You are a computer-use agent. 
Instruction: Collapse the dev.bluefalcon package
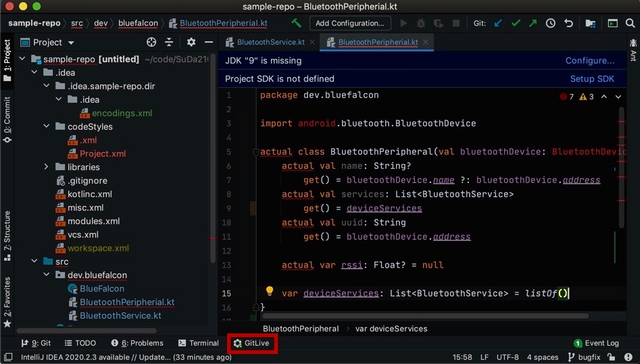47,275
